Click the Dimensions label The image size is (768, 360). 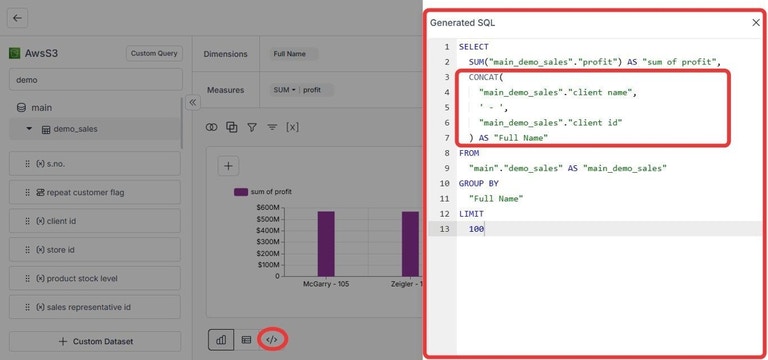(225, 54)
